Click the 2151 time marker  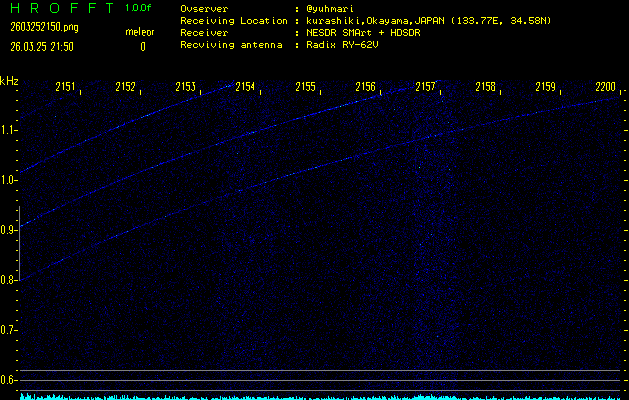pos(66,87)
